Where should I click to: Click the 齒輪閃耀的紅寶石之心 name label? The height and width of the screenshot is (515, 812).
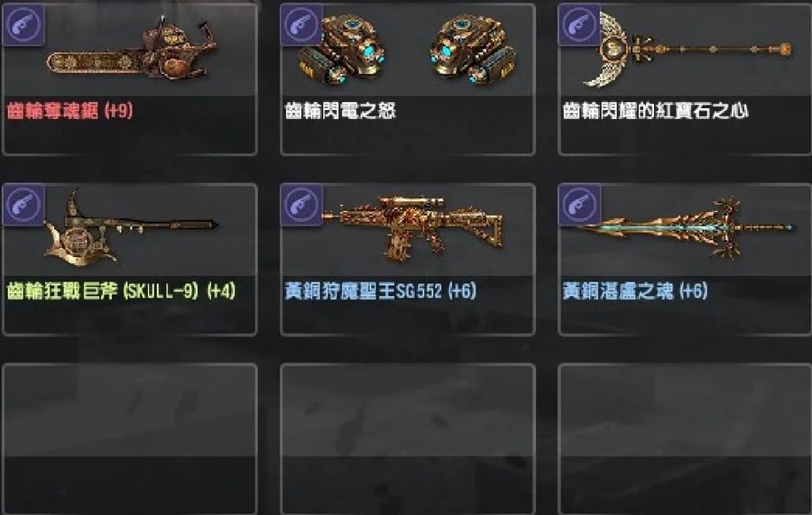pos(655,110)
